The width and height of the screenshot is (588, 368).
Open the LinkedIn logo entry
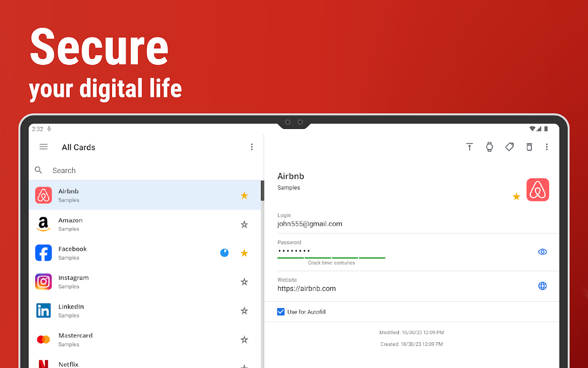44,310
